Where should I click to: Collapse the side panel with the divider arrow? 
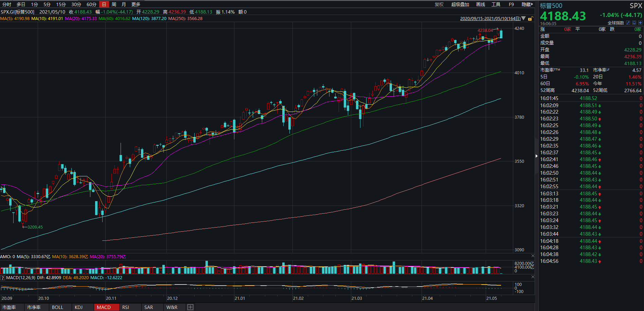point(537,156)
